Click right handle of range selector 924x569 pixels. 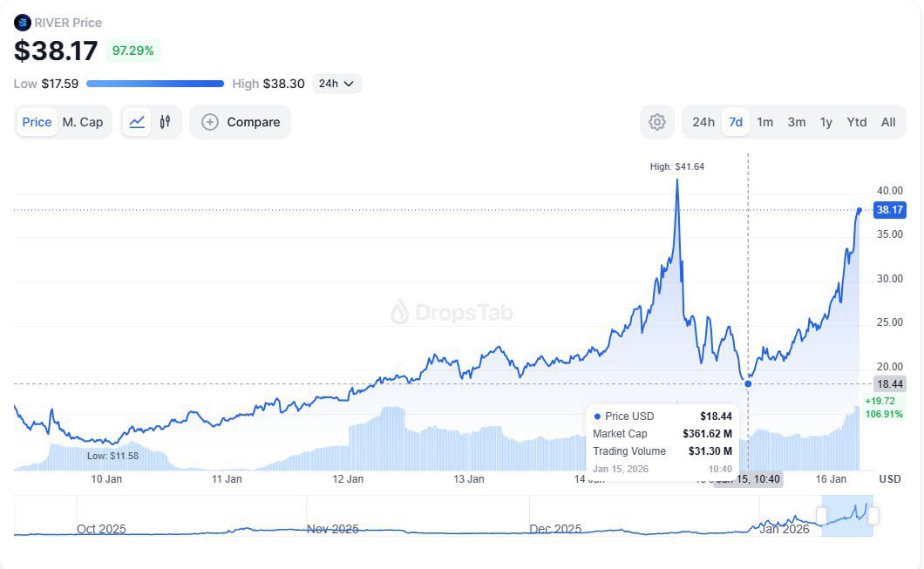(x=873, y=516)
